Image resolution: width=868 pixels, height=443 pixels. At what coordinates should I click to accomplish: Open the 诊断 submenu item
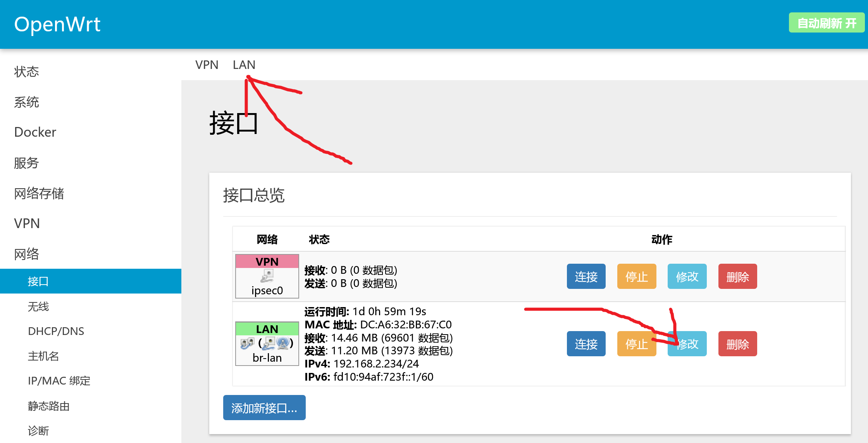pyautogui.click(x=38, y=431)
